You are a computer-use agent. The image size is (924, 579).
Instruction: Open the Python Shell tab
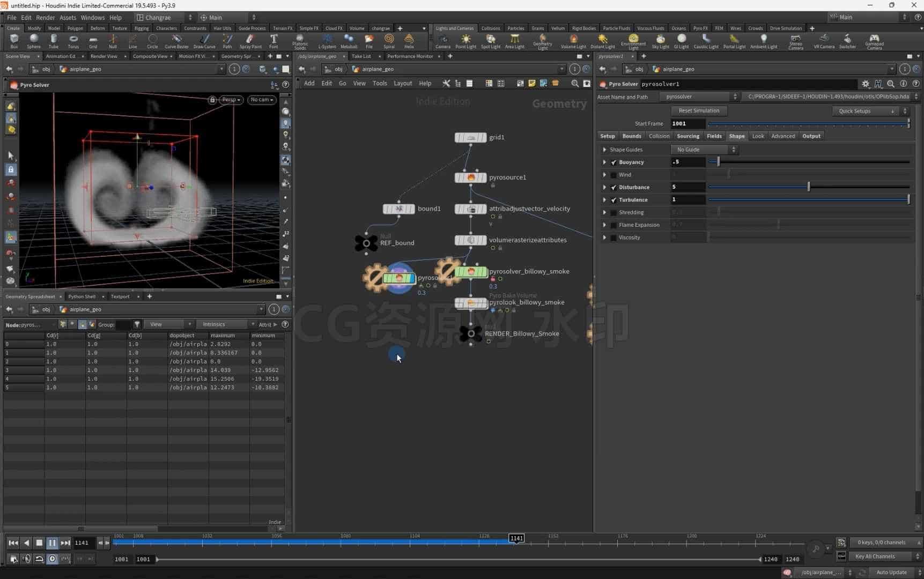(x=82, y=296)
